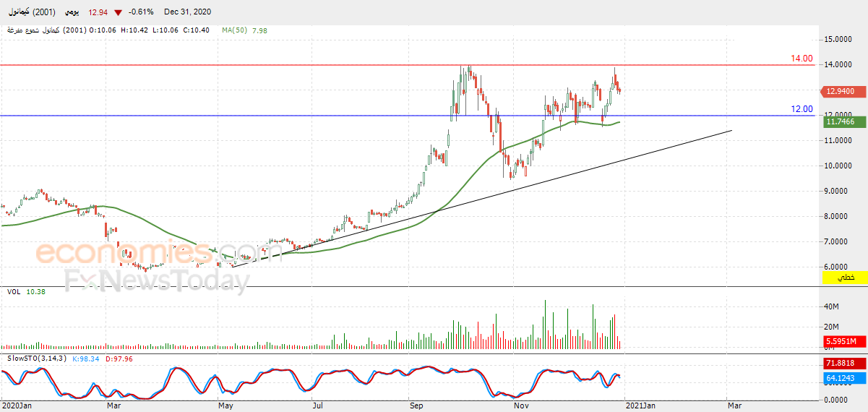The width and height of the screenshot is (868, 412).
Task: Click the Dec 31, 2020 date label
Action: [x=187, y=12]
